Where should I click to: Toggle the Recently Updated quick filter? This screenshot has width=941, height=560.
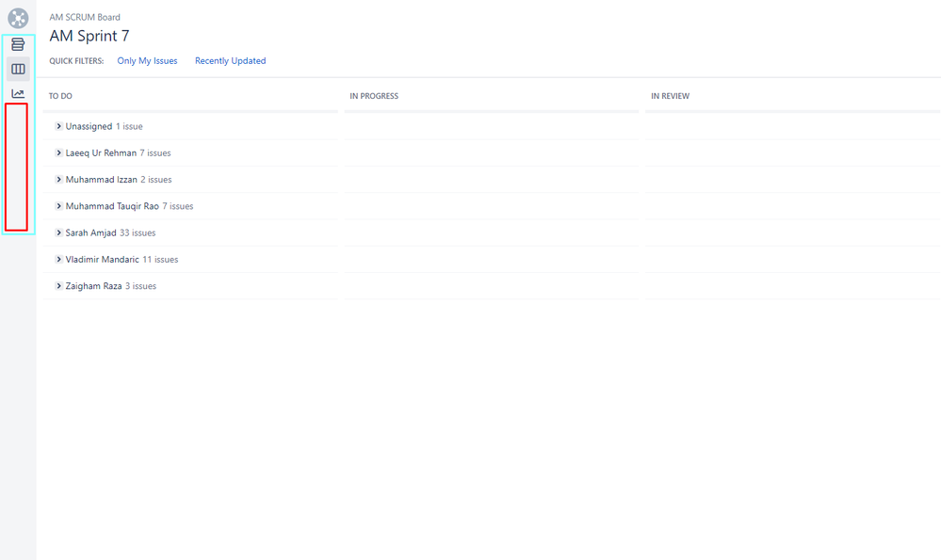coord(230,60)
